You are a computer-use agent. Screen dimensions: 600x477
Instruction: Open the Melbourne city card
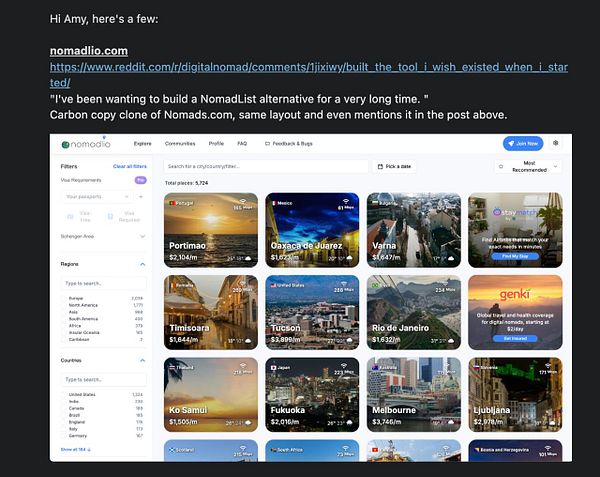click(414, 394)
